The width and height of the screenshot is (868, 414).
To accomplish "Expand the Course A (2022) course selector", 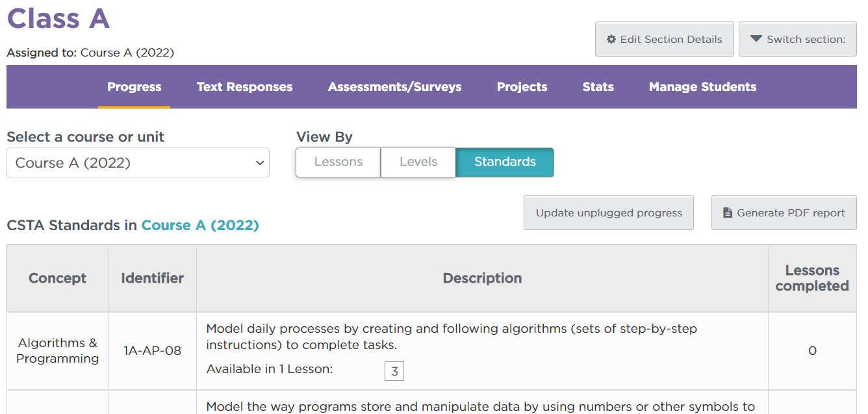I will (138, 162).
